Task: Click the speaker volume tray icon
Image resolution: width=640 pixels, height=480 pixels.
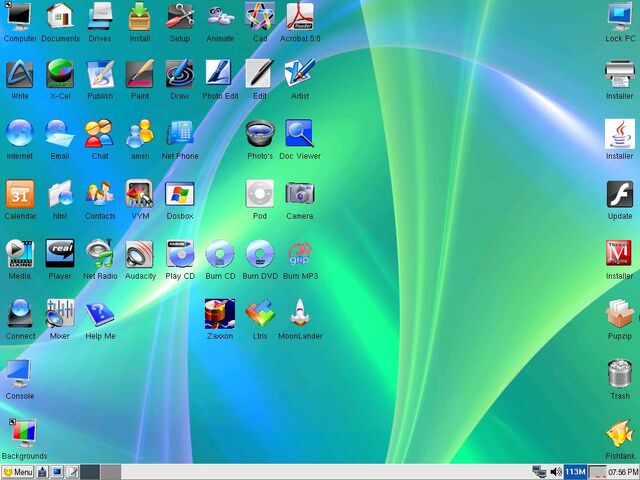Action: (556, 472)
